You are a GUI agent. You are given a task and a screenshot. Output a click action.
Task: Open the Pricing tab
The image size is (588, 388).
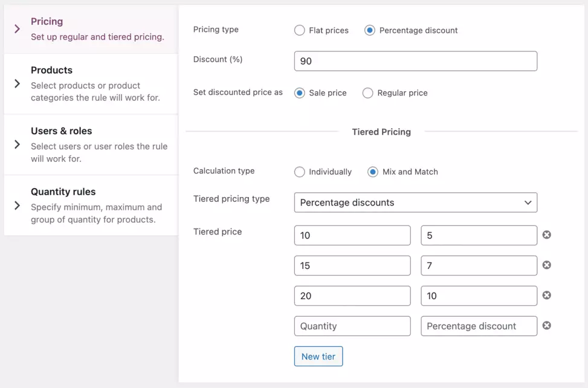click(91, 28)
